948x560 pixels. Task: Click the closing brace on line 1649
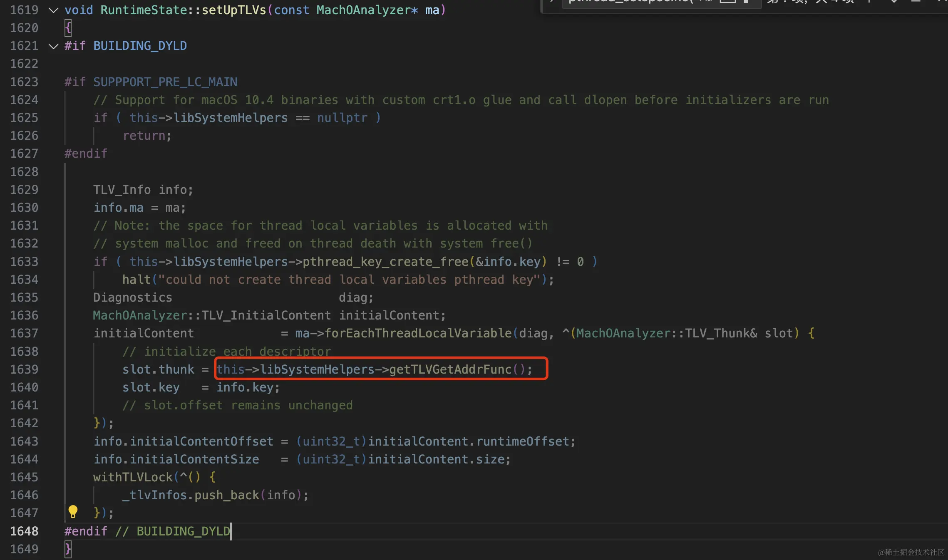click(x=68, y=549)
